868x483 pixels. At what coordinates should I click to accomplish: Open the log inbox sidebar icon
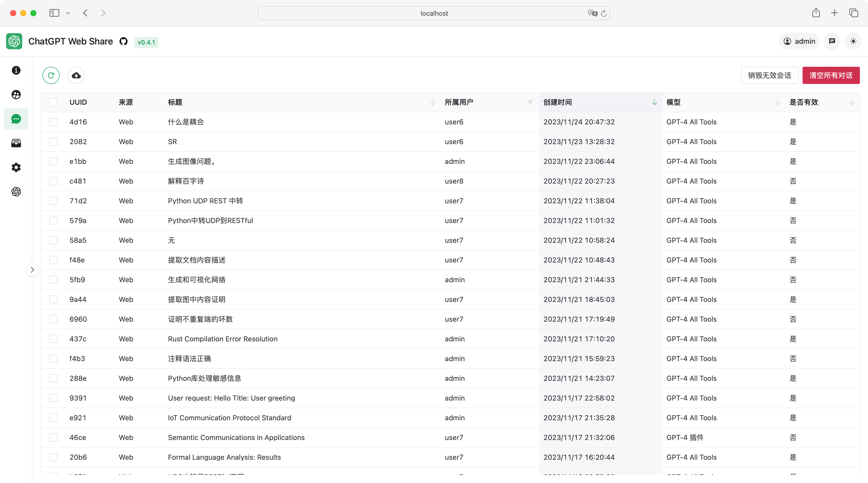[x=16, y=143]
